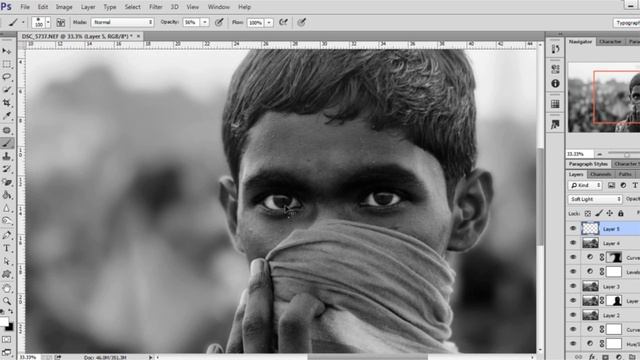This screenshot has height=360, width=640.
Task: Toggle Quick Mask mode icon
Action: (7, 340)
